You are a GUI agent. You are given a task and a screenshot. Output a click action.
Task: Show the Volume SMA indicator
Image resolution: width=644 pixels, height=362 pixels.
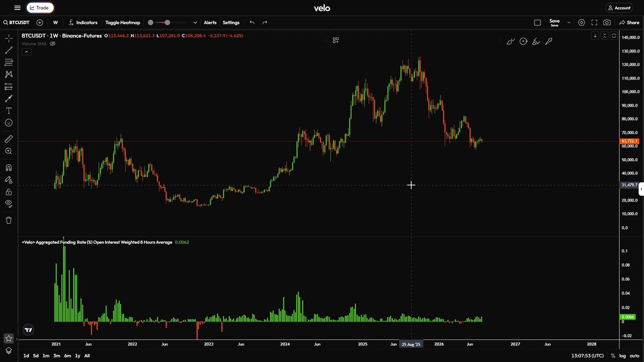pos(53,43)
